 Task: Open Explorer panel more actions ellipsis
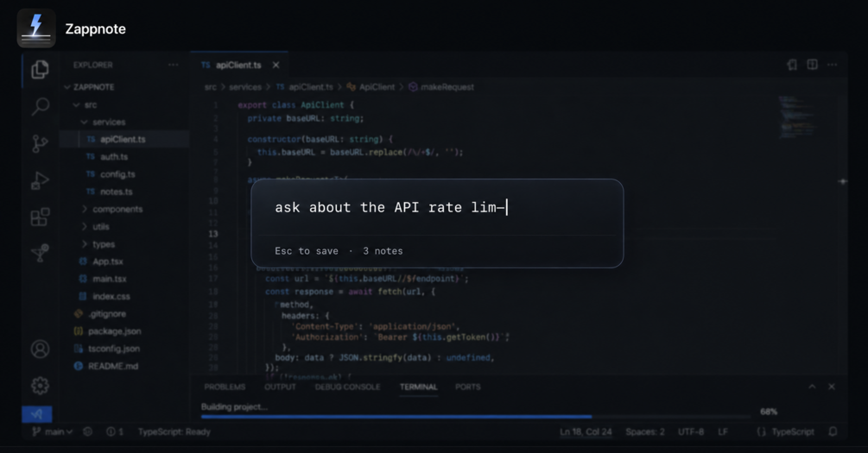click(x=174, y=65)
